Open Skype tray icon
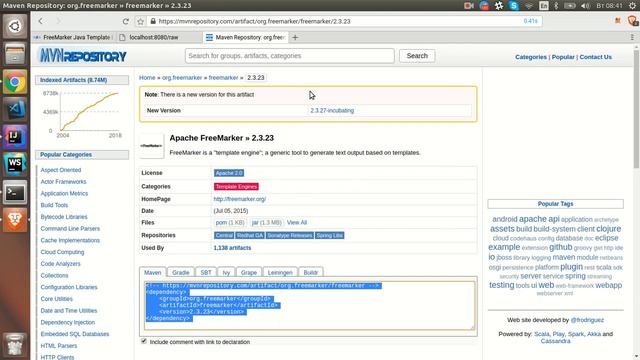 click(513, 5)
